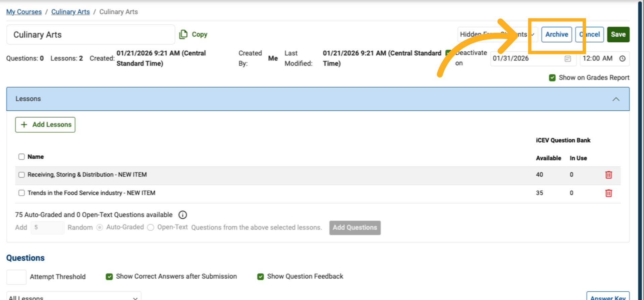Viewport: 644px width, 300px height.
Task: Click the Available column header
Action: 548,158
